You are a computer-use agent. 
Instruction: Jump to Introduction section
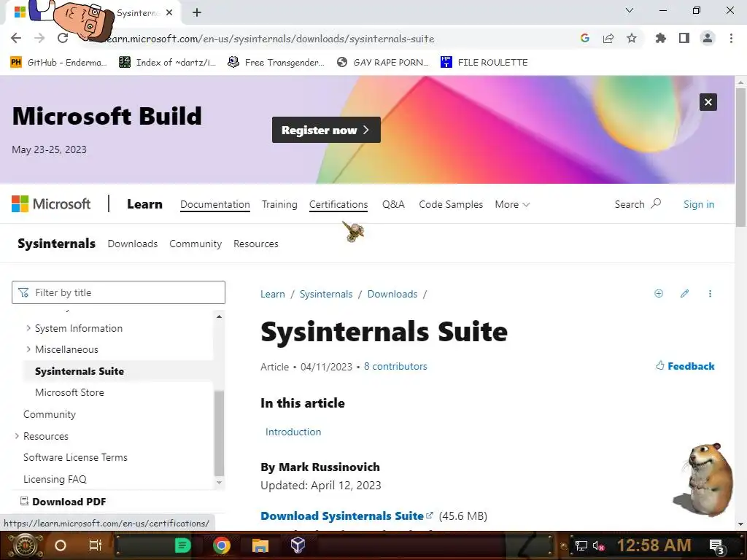[x=293, y=432]
